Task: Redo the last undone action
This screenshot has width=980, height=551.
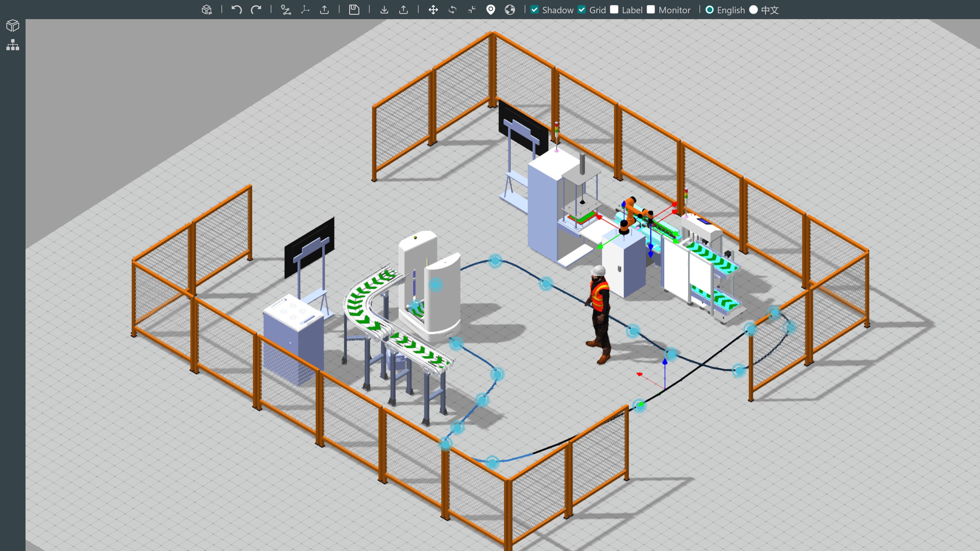Action: click(256, 10)
